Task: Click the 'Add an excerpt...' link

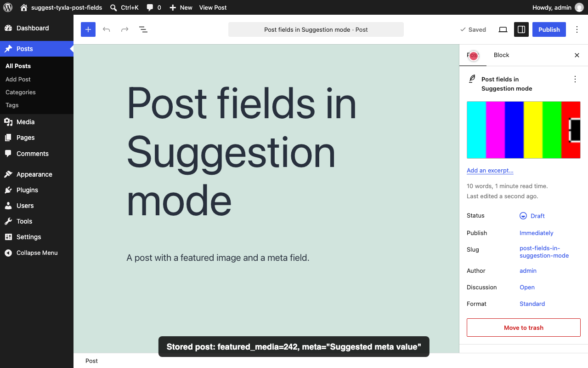Action: pos(490,170)
